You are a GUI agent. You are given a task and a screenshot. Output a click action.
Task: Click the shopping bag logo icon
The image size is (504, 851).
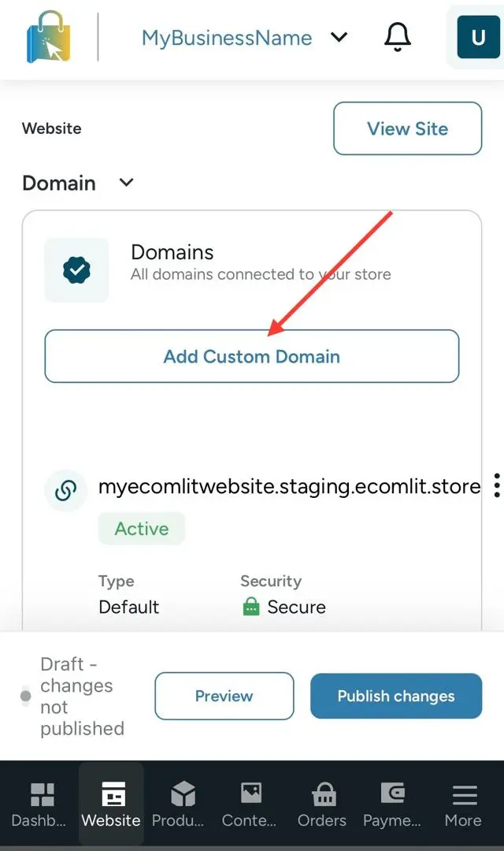(x=49, y=37)
